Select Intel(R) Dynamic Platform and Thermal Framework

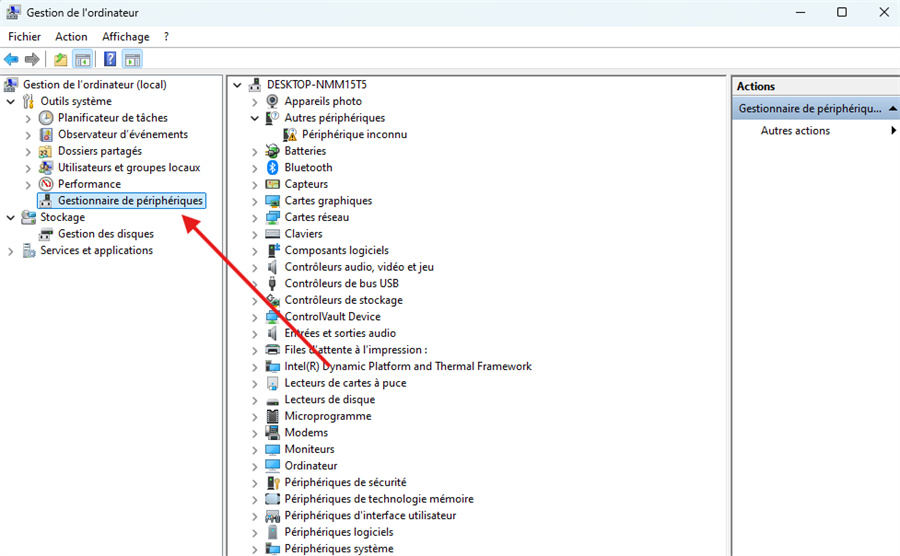(x=408, y=367)
